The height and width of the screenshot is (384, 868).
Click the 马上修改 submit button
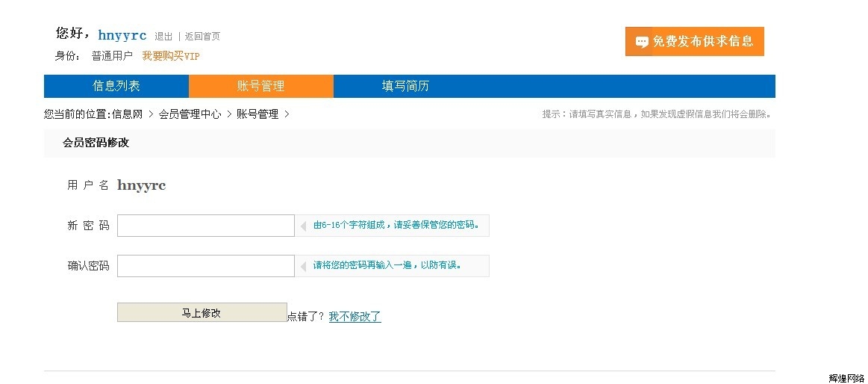tap(202, 312)
